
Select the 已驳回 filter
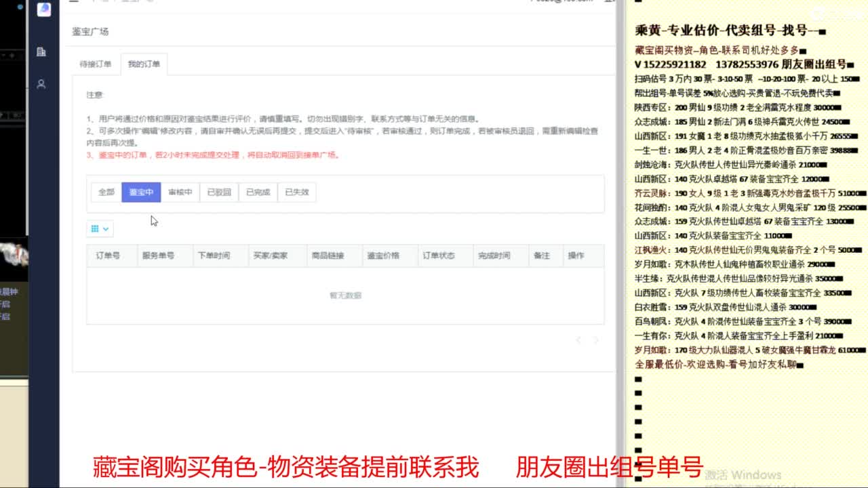(x=219, y=192)
